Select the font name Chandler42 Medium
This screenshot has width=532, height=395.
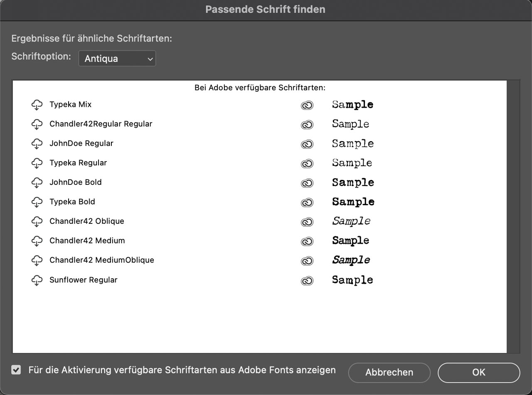tap(87, 241)
